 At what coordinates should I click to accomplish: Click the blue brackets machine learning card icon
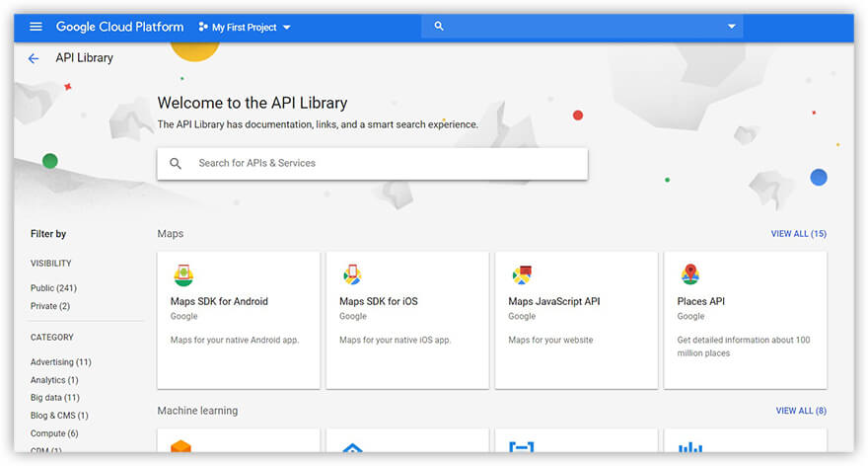pos(522,446)
